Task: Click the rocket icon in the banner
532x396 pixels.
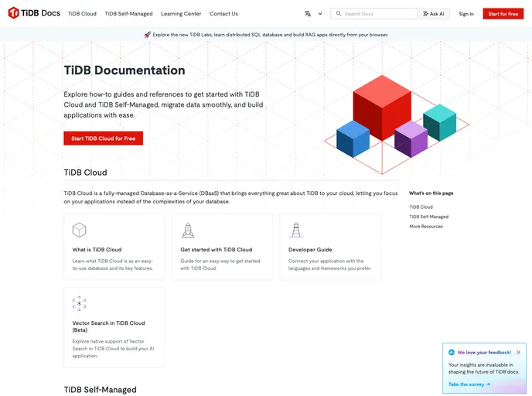Action: pos(147,35)
